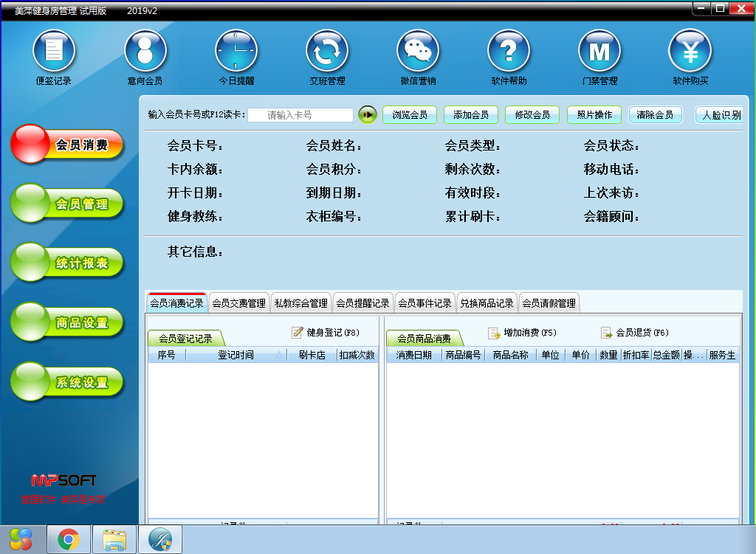Click the 软件购买 purchase icon

pyautogui.click(x=690, y=52)
